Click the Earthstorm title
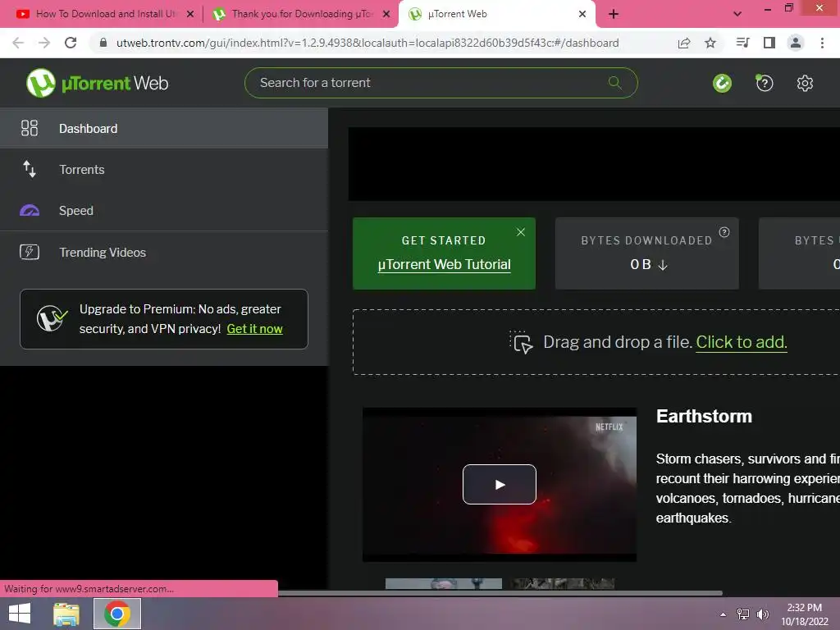Screen dimensions: 840x630 pyautogui.click(x=704, y=416)
